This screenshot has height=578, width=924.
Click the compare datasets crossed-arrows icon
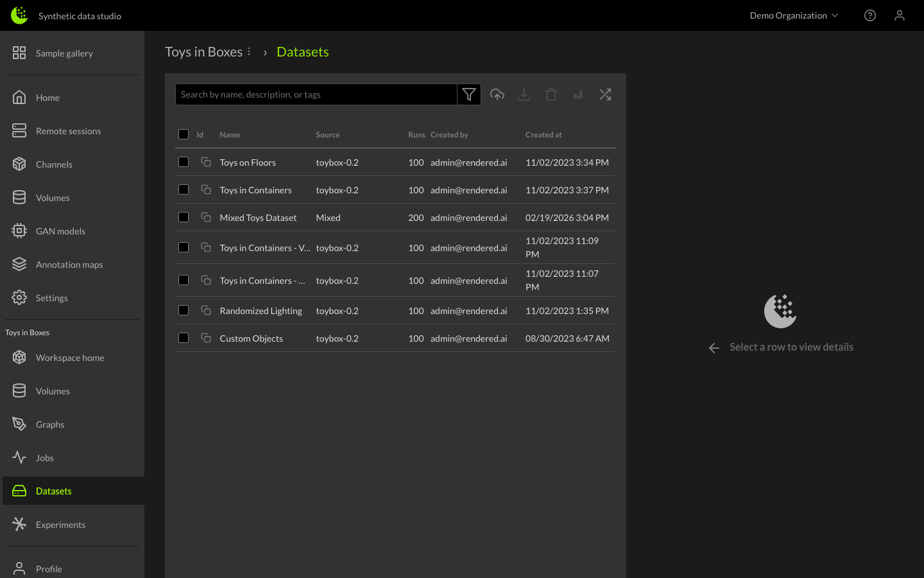coord(605,94)
